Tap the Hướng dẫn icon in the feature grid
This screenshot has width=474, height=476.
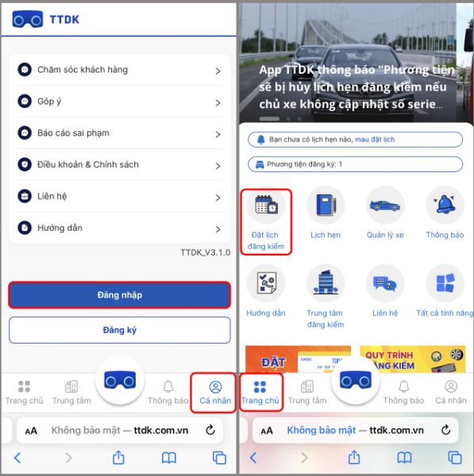coord(266,283)
